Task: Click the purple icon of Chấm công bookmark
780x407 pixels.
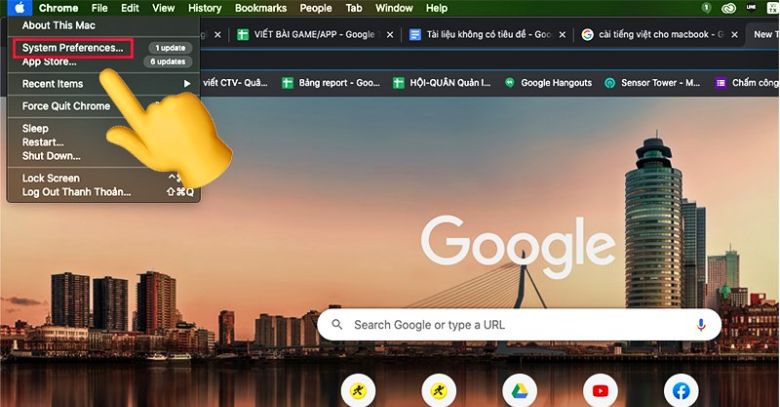Action: pyautogui.click(x=721, y=83)
